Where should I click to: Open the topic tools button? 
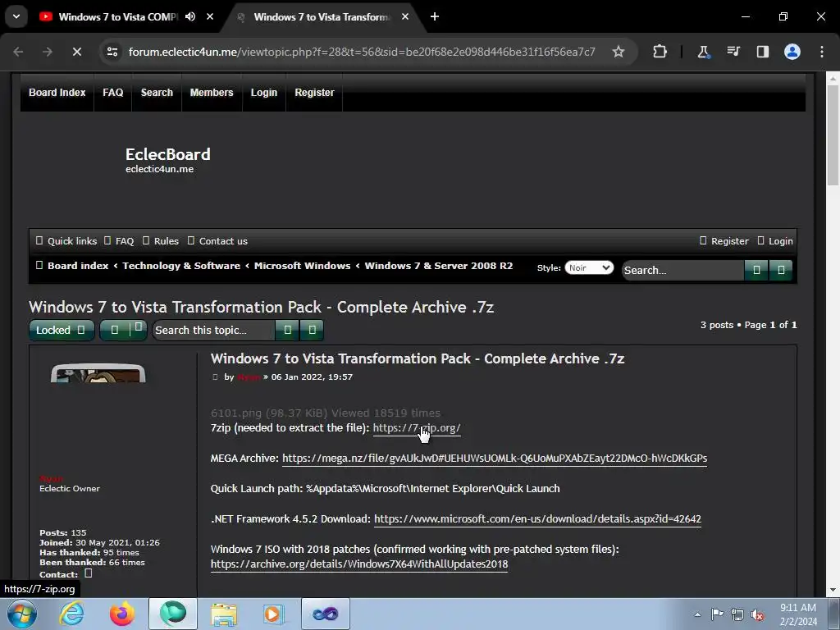coord(123,330)
